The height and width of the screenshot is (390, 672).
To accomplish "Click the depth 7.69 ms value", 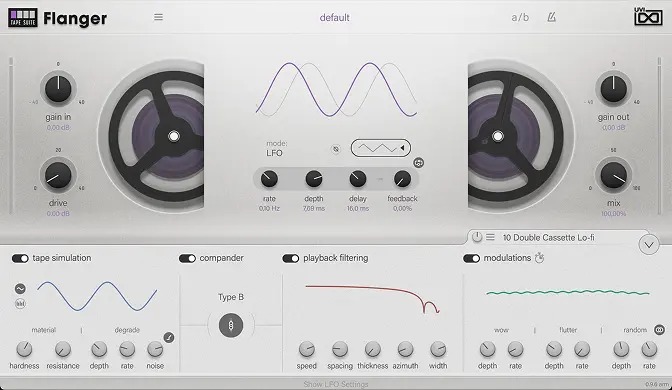I will tap(314, 209).
